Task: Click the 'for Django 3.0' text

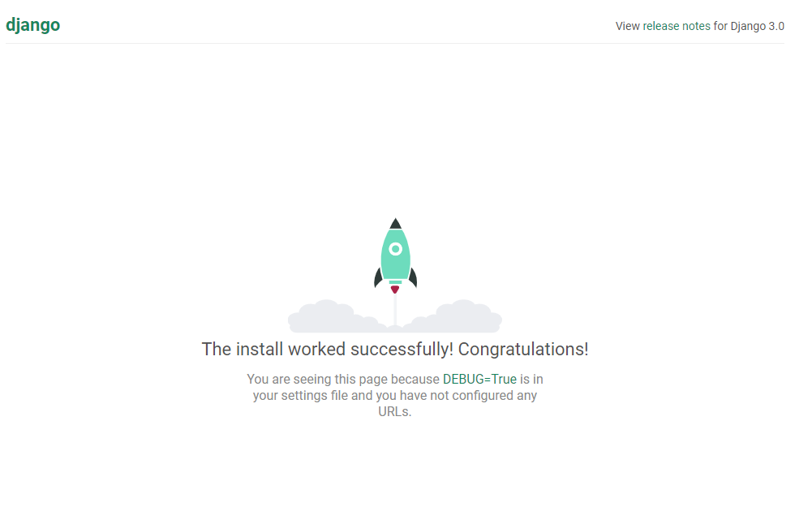Action: 749,26
